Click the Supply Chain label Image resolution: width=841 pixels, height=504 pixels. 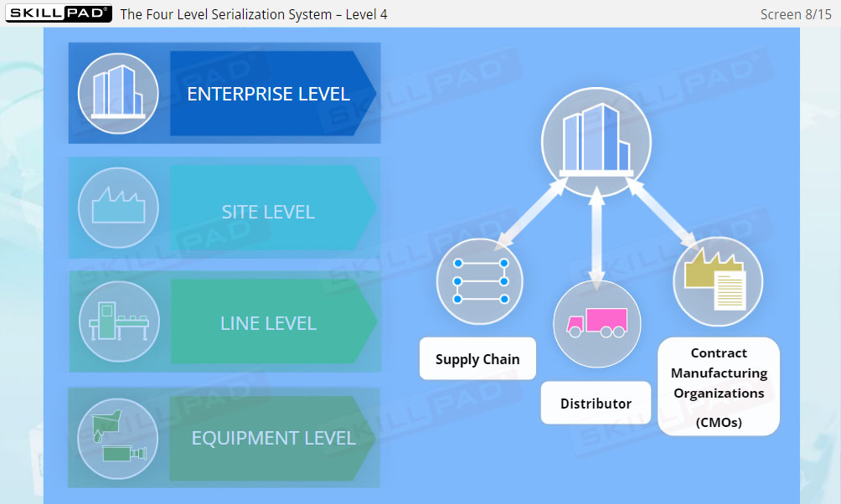[x=477, y=358]
